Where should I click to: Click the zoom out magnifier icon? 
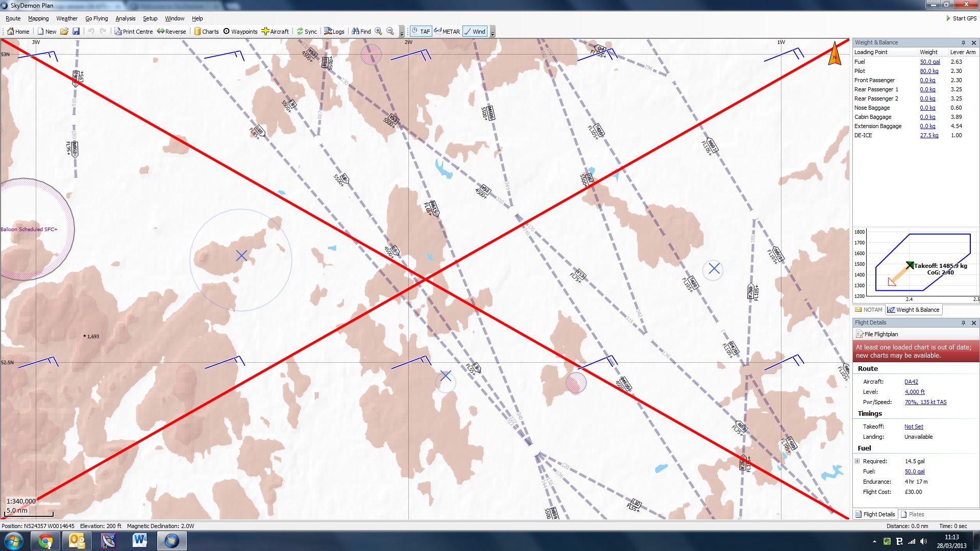(390, 31)
